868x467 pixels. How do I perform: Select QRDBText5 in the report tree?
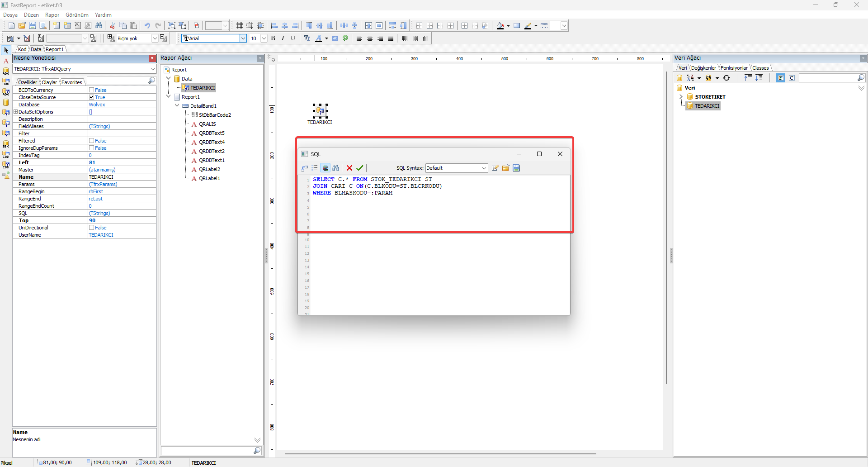coord(212,133)
